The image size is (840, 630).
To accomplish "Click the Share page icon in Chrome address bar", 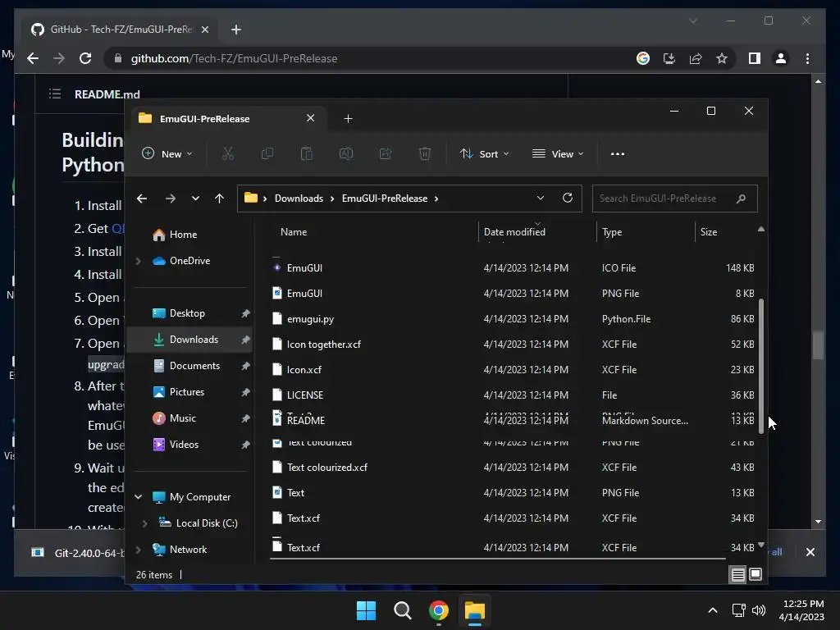I will point(696,58).
